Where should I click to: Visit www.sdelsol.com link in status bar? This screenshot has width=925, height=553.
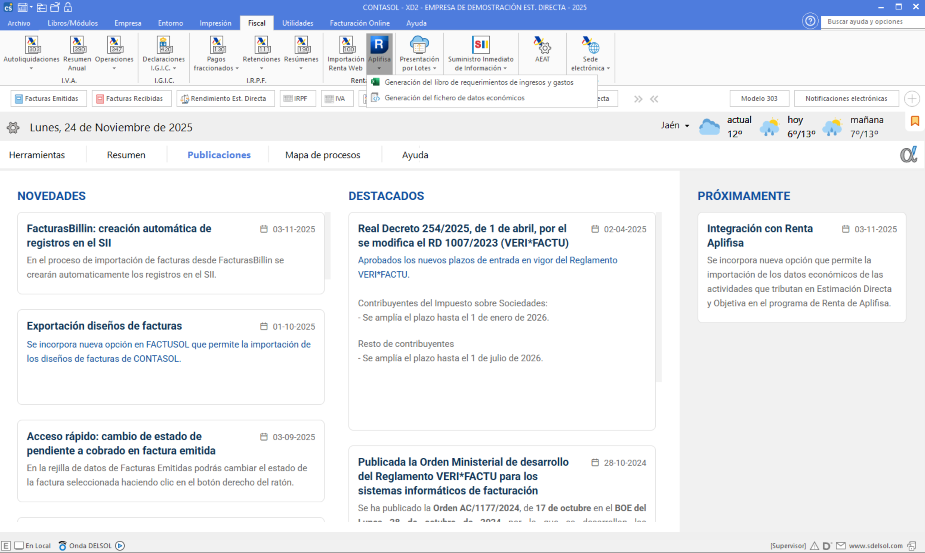pyautogui.click(x=875, y=546)
